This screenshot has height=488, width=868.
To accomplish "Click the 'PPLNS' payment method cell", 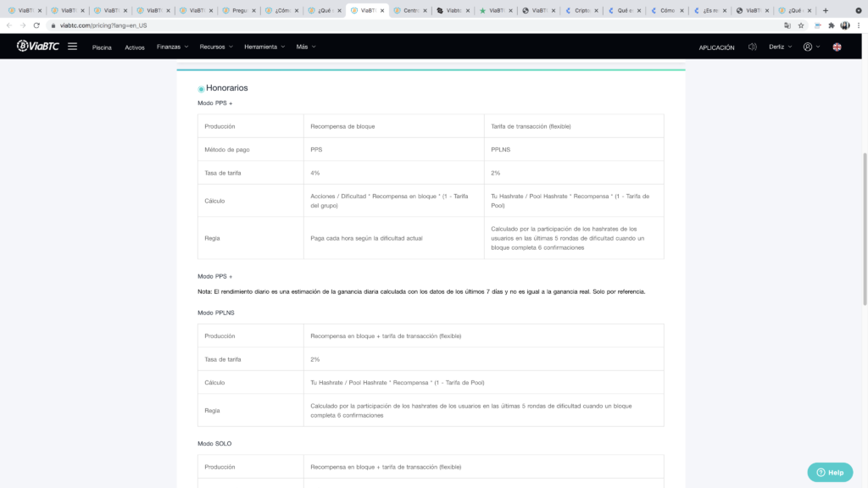I will tap(574, 149).
